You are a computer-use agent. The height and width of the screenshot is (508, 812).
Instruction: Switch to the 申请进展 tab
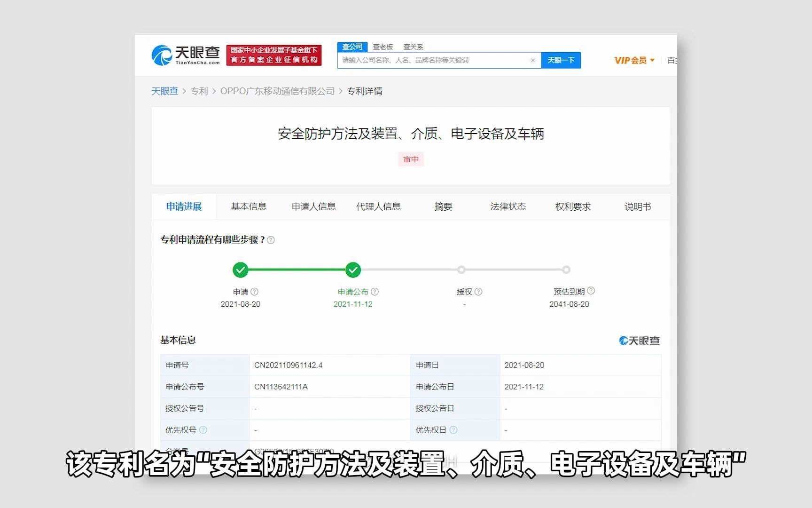pyautogui.click(x=184, y=206)
